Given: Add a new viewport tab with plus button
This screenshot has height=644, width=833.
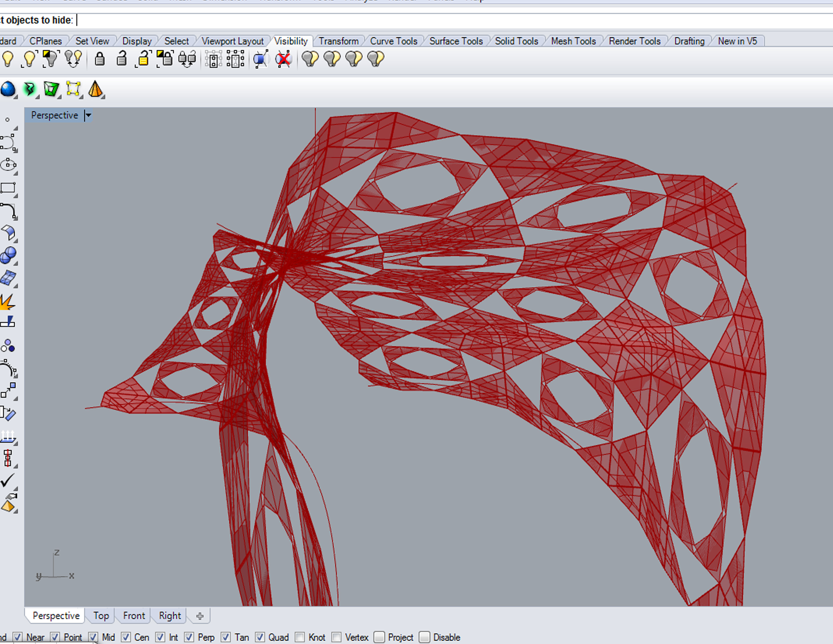Looking at the screenshot, I should click(200, 616).
